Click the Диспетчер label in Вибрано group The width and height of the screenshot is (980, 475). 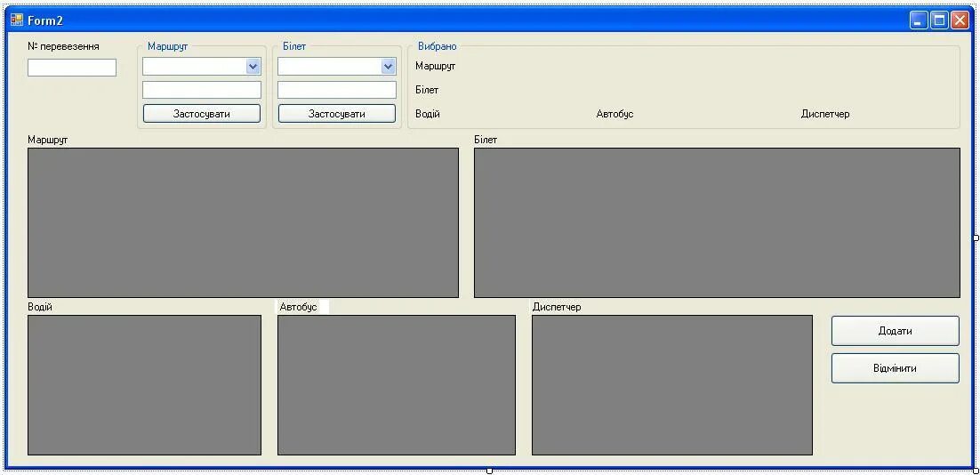pos(825,114)
